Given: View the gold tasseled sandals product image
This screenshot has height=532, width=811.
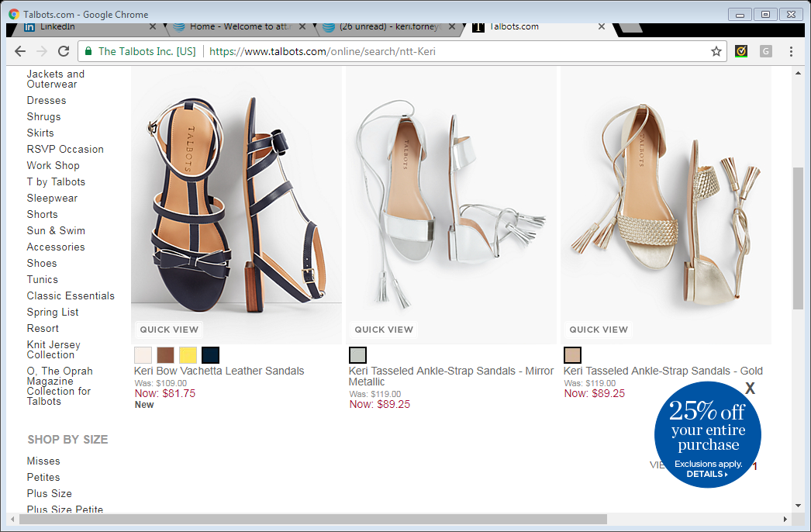Looking at the screenshot, I should (666, 205).
